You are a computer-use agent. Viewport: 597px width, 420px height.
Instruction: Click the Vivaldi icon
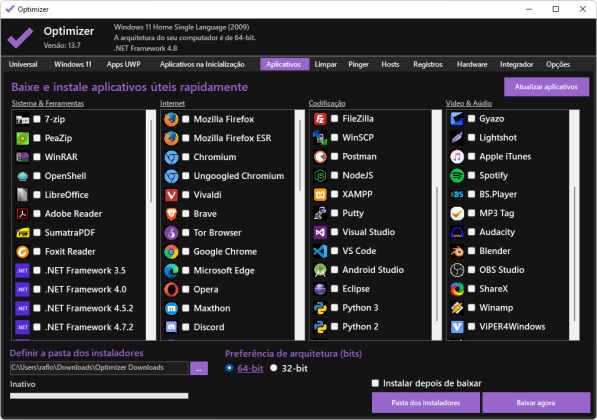(171, 195)
